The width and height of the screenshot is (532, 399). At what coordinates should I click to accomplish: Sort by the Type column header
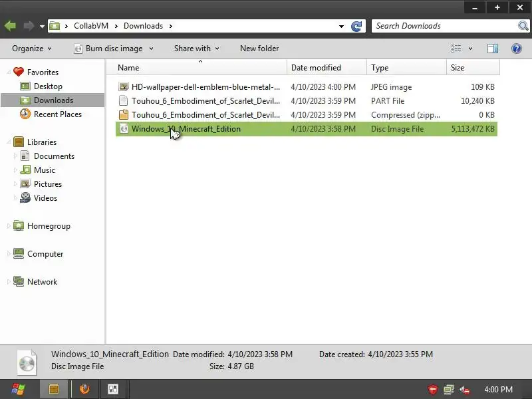(406, 68)
